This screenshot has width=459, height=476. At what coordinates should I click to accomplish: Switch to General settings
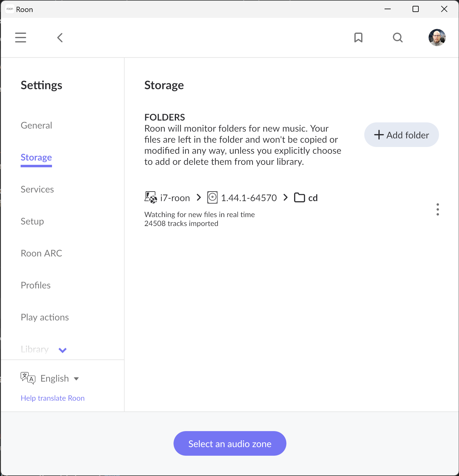tap(36, 125)
